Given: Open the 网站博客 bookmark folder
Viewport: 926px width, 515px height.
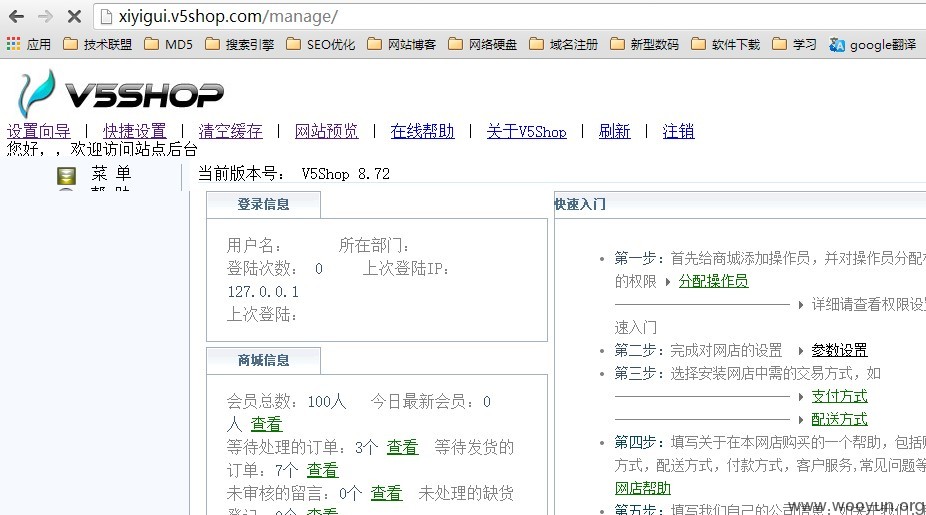Looking at the screenshot, I should tap(402, 44).
